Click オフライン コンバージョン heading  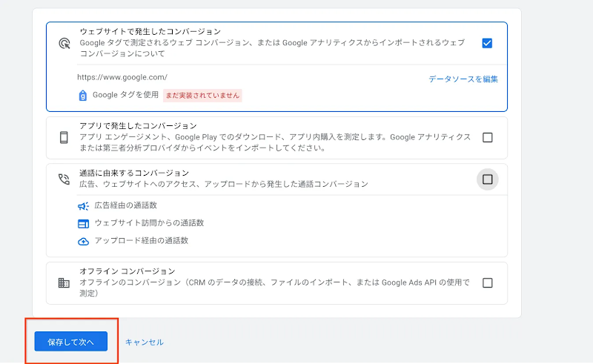coord(127,271)
